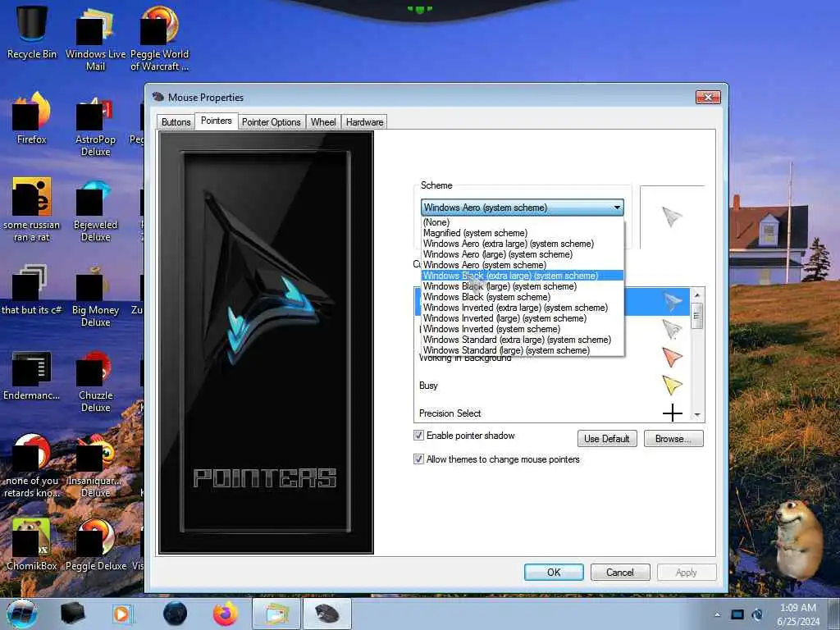Launch media player from taskbar

(122, 614)
